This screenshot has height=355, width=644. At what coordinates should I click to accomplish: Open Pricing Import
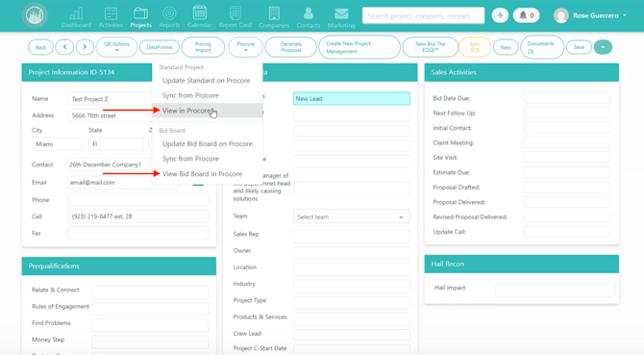coord(203,47)
